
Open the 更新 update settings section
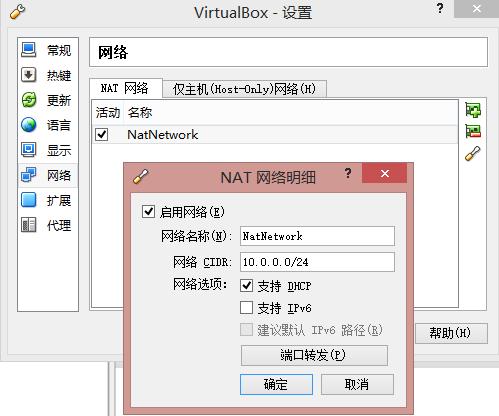48,100
